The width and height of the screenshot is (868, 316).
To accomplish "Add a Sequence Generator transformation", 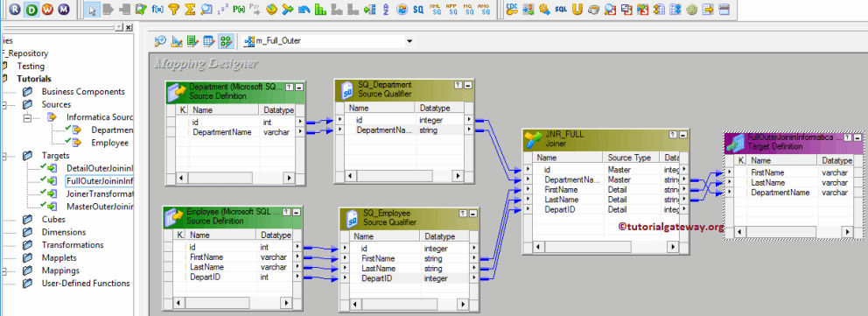I will click(222, 10).
